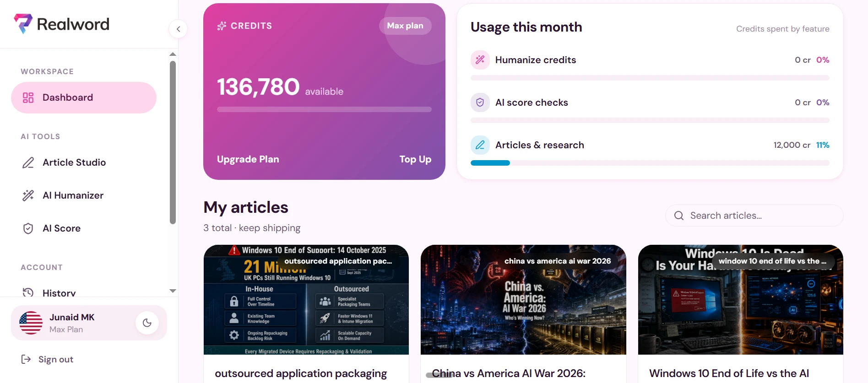Collapse the sidebar with chevron button
The height and width of the screenshot is (383, 868).
click(x=178, y=29)
